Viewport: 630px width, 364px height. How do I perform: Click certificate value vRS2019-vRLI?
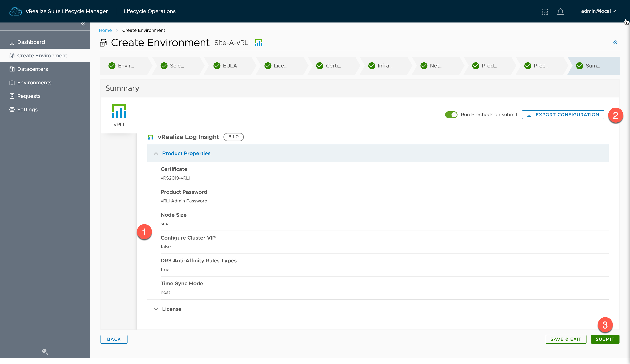[x=175, y=178]
